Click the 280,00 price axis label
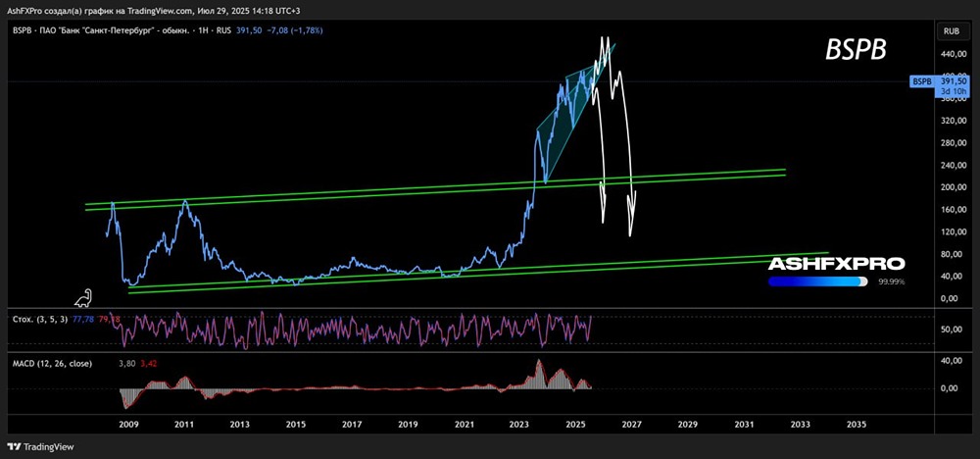 953,143
